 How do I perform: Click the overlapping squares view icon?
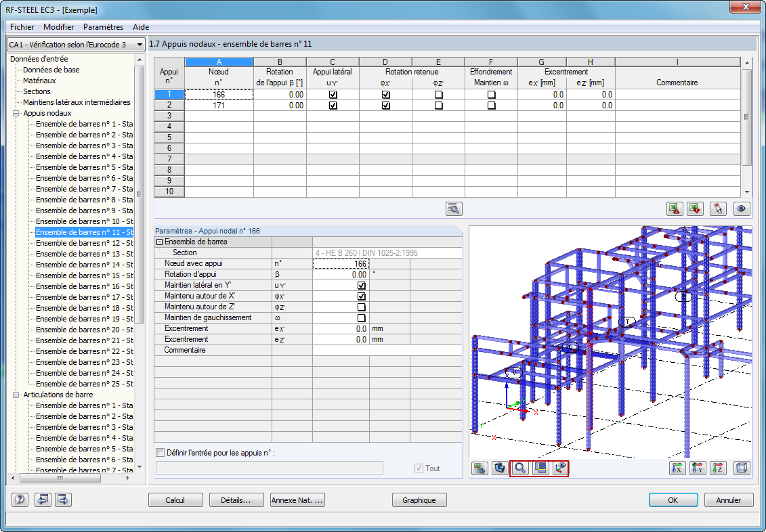click(x=540, y=468)
